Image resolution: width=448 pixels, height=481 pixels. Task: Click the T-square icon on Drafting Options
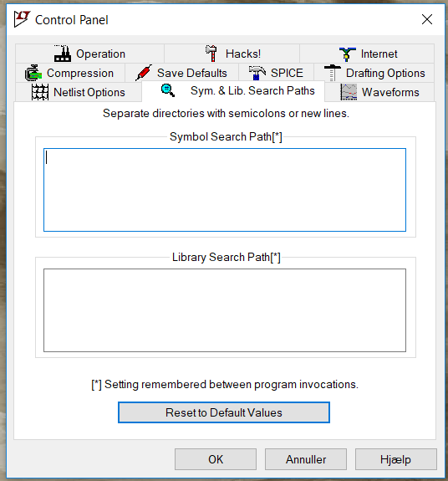pyautogui.click(x=333, y=73)
